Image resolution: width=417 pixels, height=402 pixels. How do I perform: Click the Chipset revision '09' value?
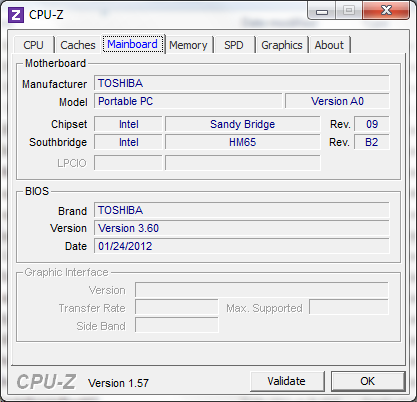[372, 124]
